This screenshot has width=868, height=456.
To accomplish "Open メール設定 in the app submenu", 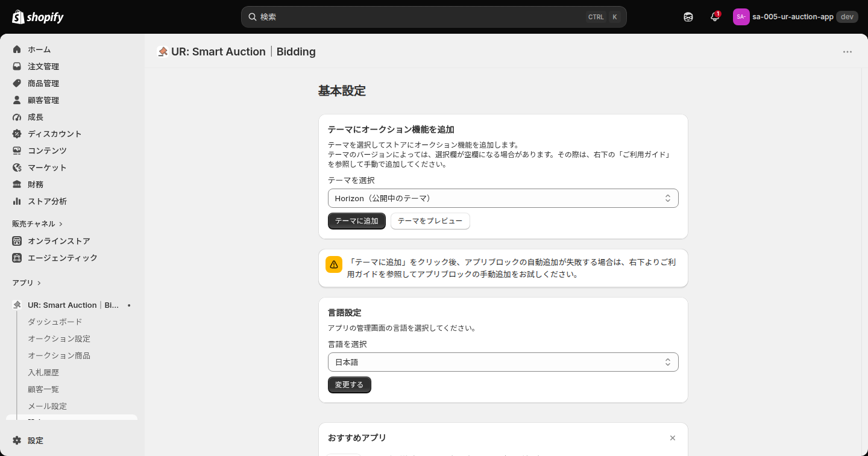I will click(47, 406).
